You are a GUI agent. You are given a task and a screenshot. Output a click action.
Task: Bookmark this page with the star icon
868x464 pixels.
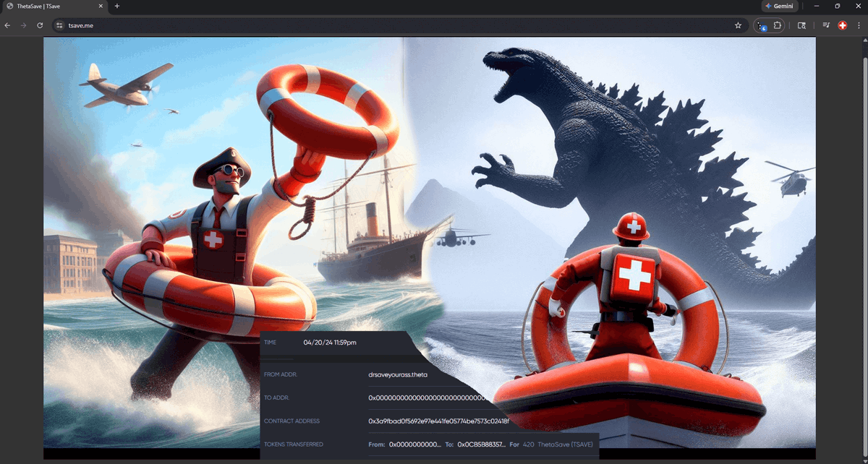[x=738, y=25]
